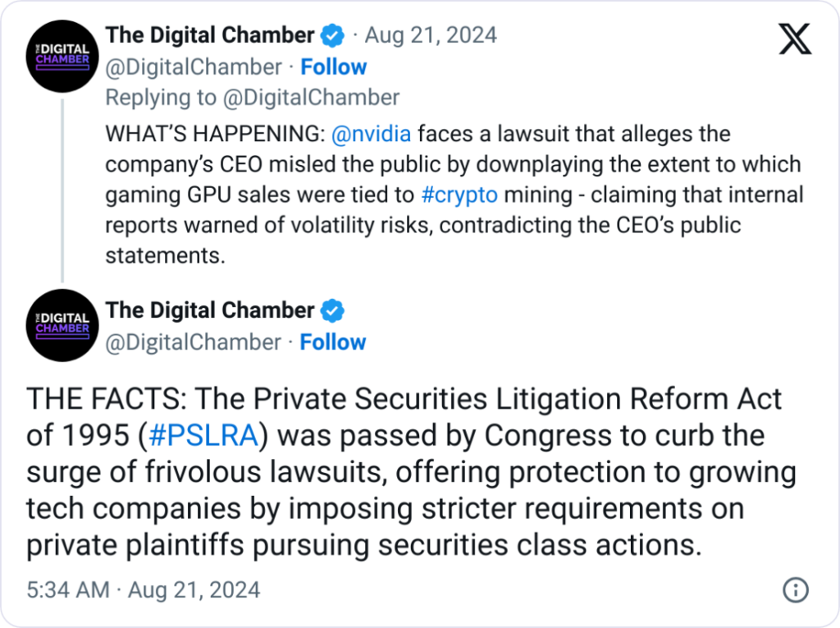Click the "Replying to @DigitalChamber" line

pos(252,98)
